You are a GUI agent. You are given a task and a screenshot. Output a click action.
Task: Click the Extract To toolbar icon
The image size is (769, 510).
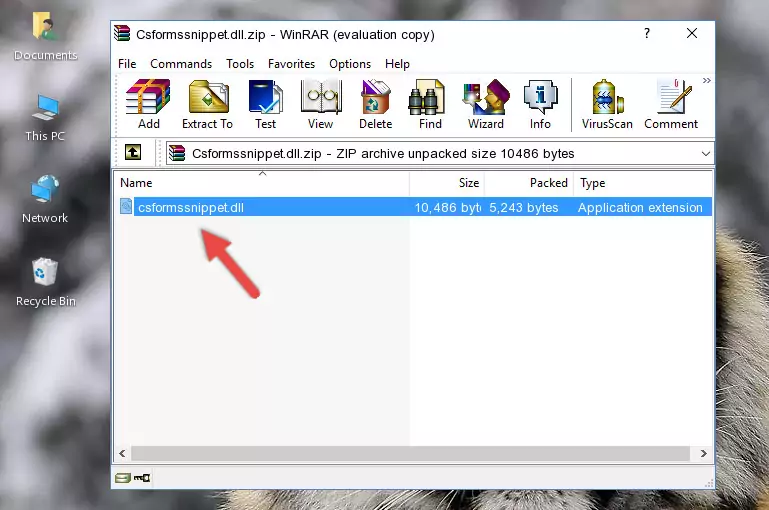point(207,104)
